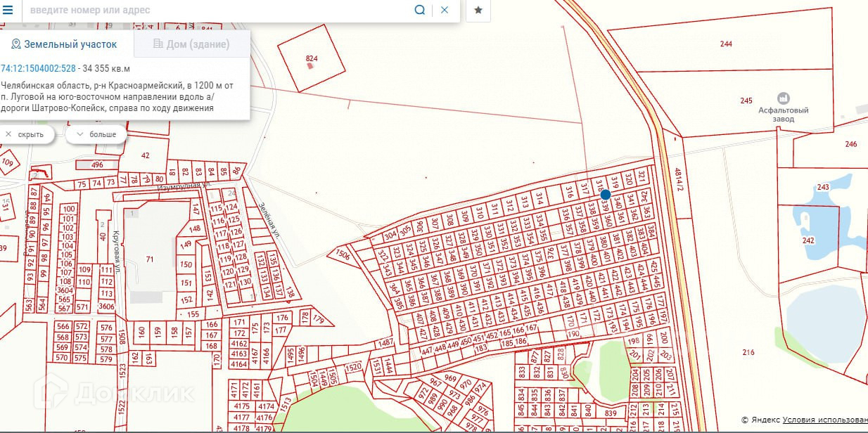
Task: Click the Асфальтовый завод factory icon
Action: 784,98
